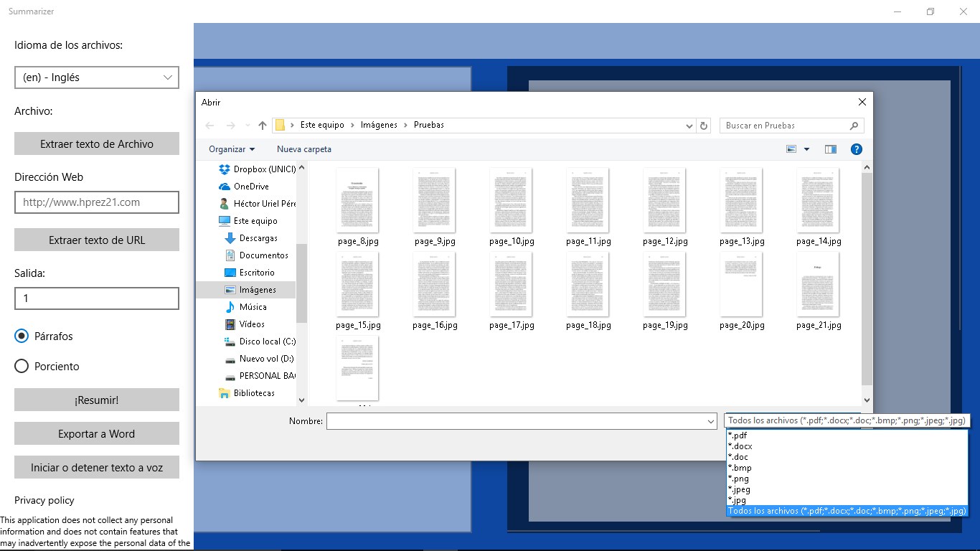Screen dimensions: 980x551
Task: Select Dropbox (UNICI) in navigation pane
Action: tap(257, 169)
